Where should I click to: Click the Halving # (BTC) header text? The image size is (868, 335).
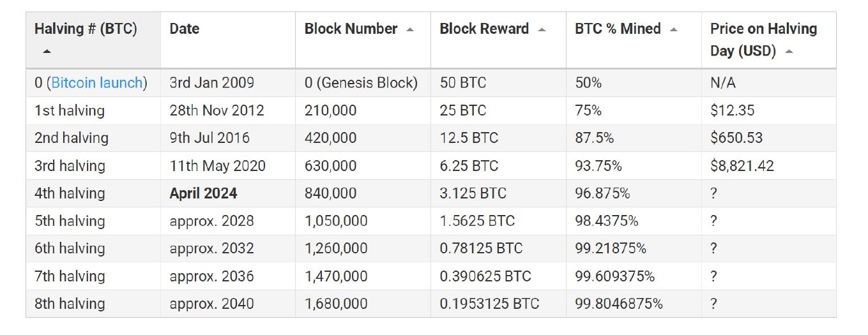click(86, 29)
